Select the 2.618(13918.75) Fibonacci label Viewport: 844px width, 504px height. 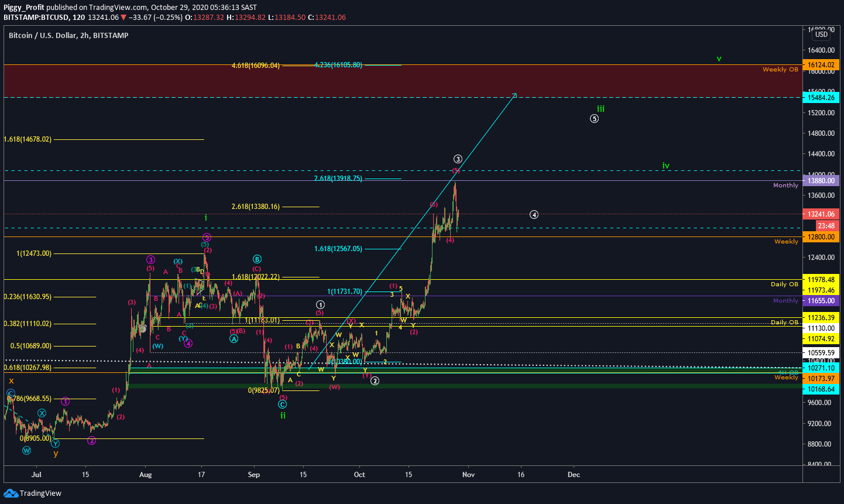[338, 179]
